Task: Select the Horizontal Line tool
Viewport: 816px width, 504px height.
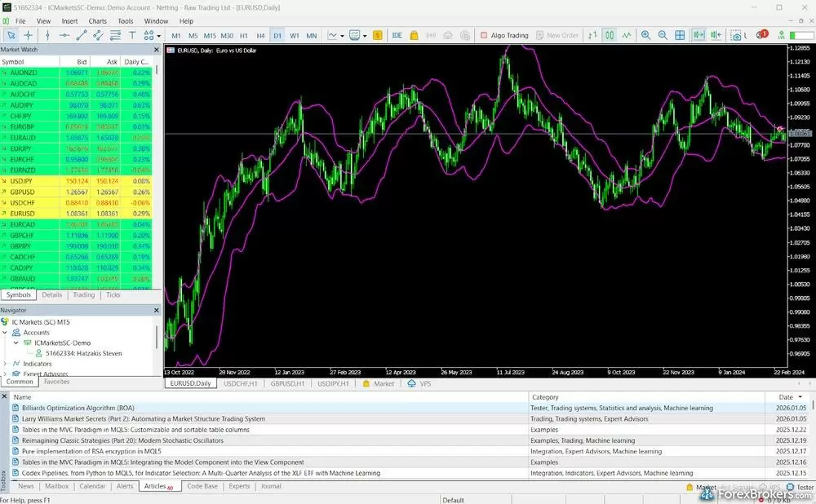Action: 64,34
